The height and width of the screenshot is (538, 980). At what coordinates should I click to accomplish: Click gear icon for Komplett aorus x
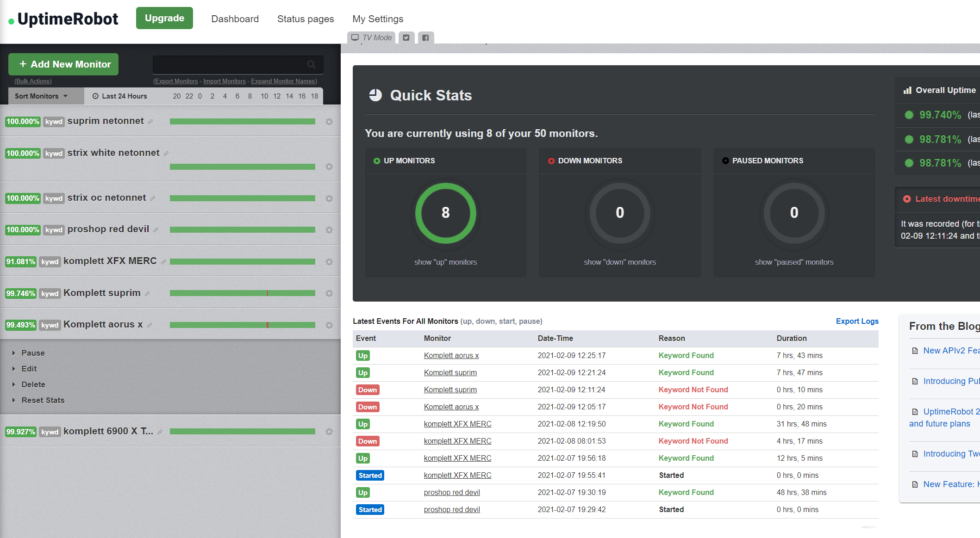click(x=329, y=325)
